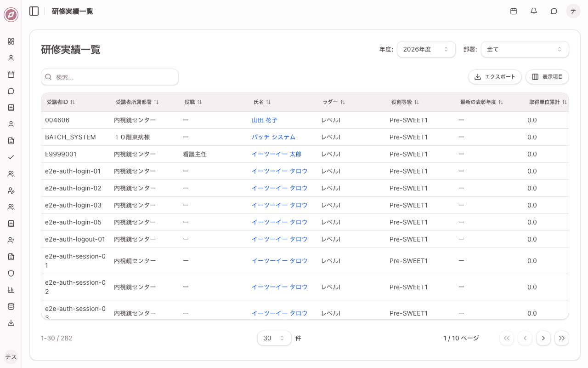Open the notification bell
This screenshot has width=588, height=368.
pyautogui.click(x=534, y=11)
